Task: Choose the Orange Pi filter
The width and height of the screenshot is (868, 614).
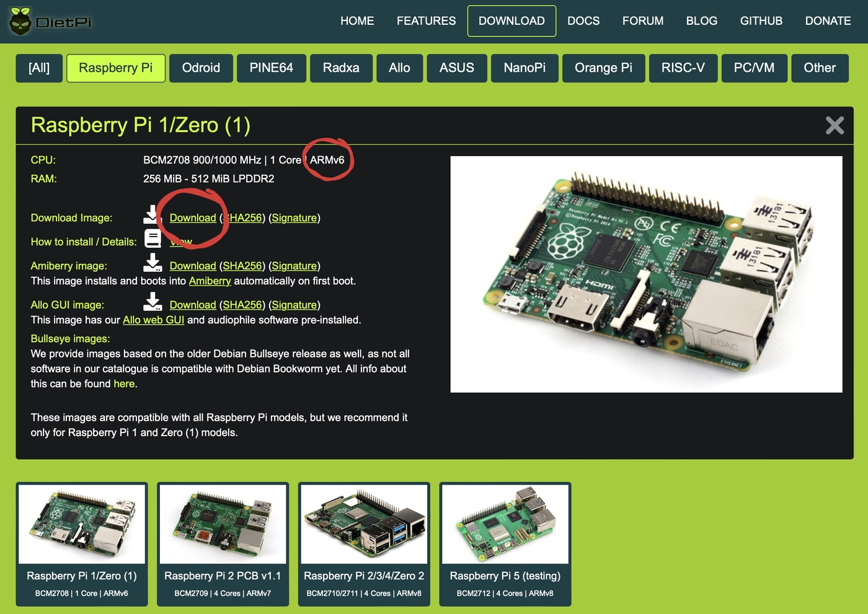Action: tap(603, 68)
